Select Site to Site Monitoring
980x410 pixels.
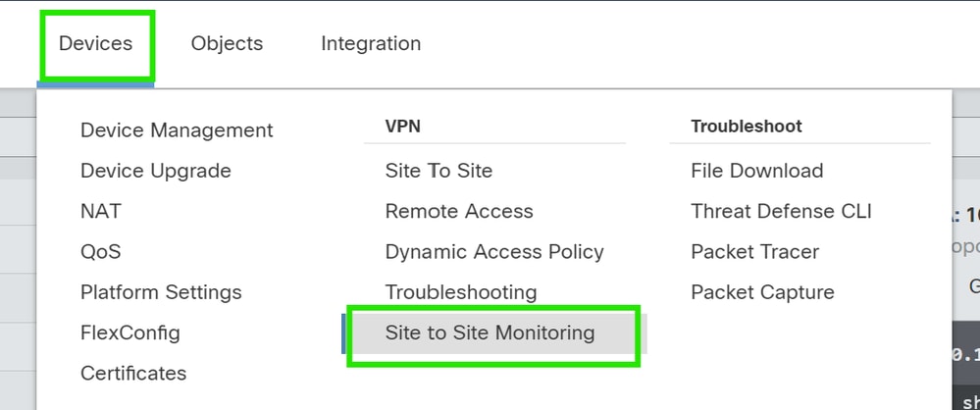[x=490, y=333]
